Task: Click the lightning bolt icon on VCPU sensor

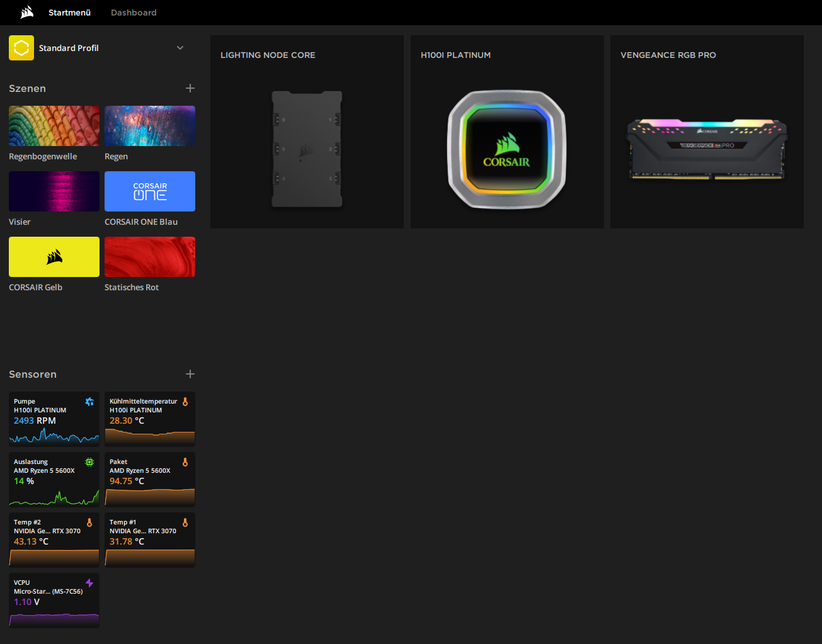Action: coord(89,583)
